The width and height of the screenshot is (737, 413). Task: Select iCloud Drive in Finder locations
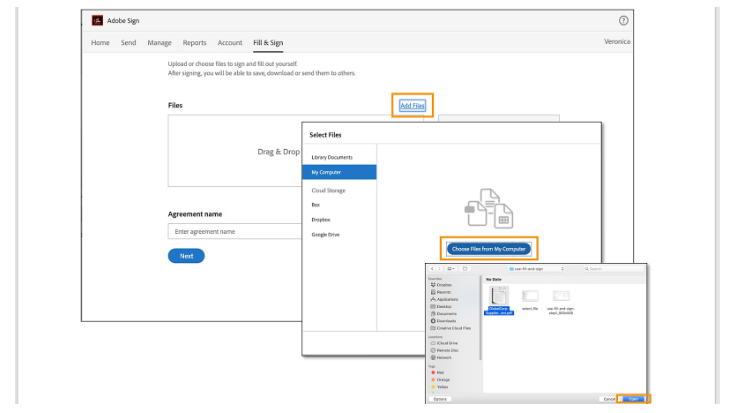point(446,342)
